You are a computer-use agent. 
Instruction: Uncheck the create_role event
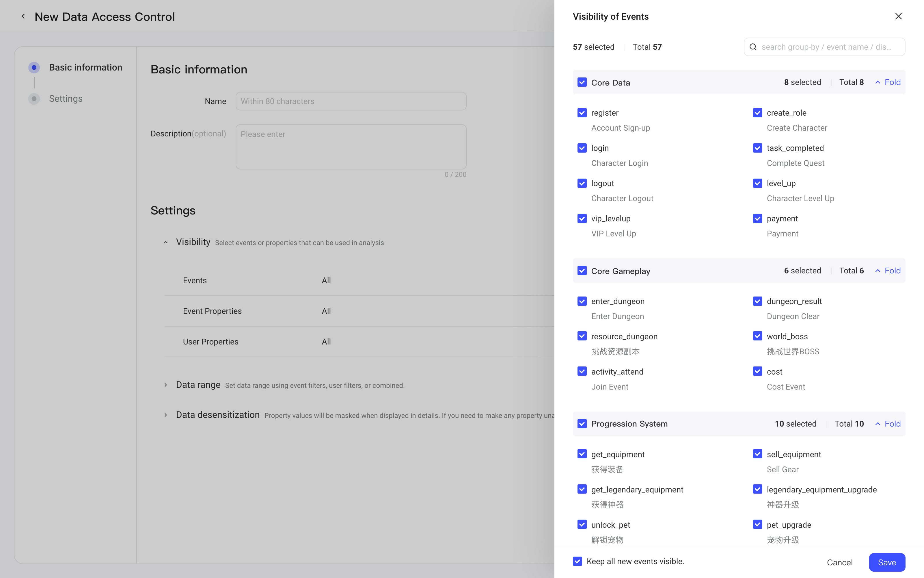[757, 113]
